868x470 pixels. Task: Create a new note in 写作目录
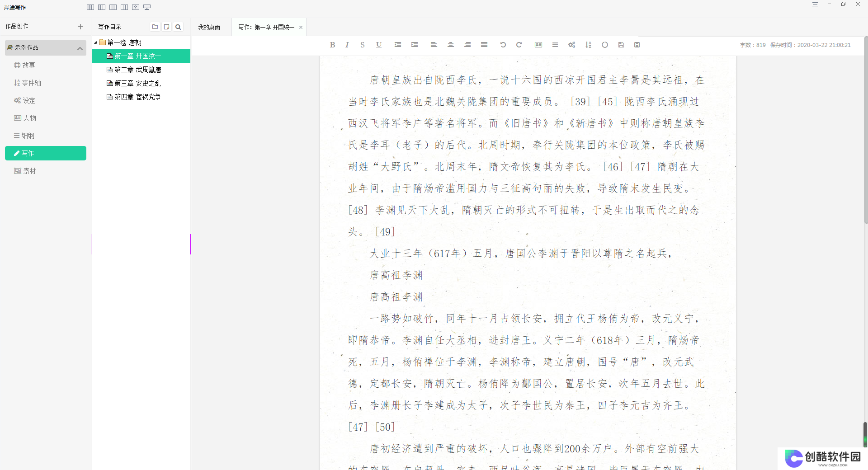(166, 27)
